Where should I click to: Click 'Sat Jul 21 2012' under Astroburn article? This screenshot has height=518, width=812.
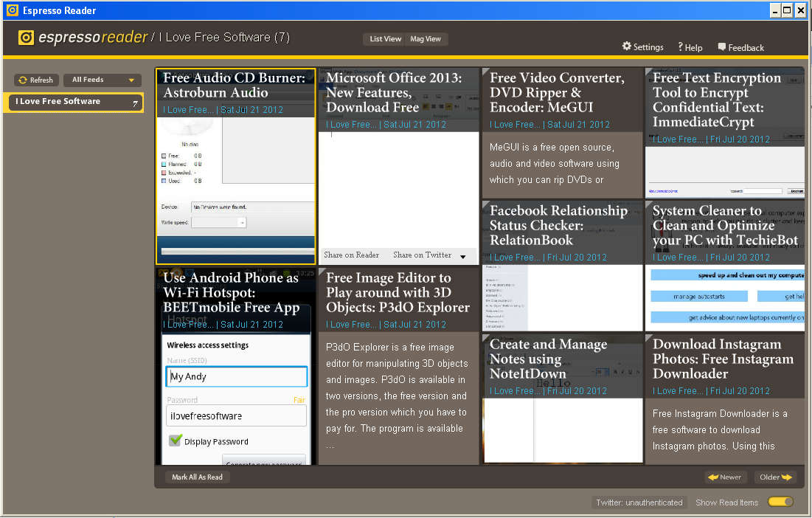point(251,110)
